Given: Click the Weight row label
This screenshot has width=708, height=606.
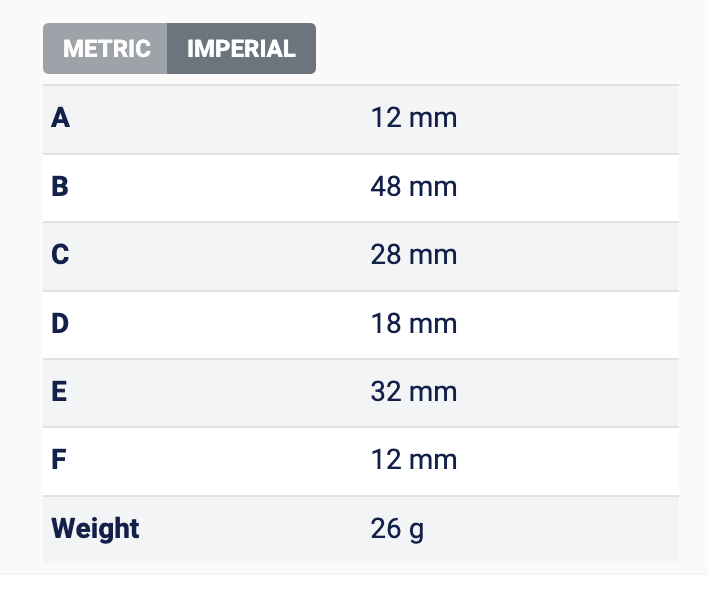Looking at the screenshot, I should click(95, 528).
